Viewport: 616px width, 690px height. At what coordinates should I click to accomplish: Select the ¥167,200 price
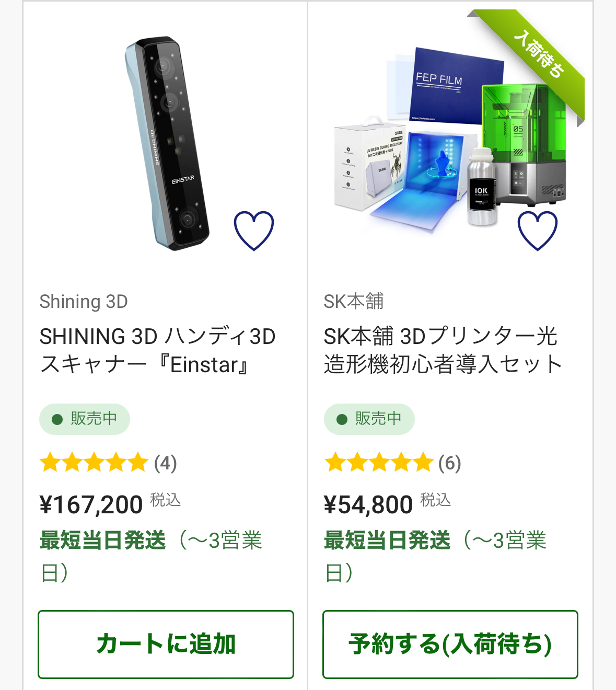coord(91,505)
